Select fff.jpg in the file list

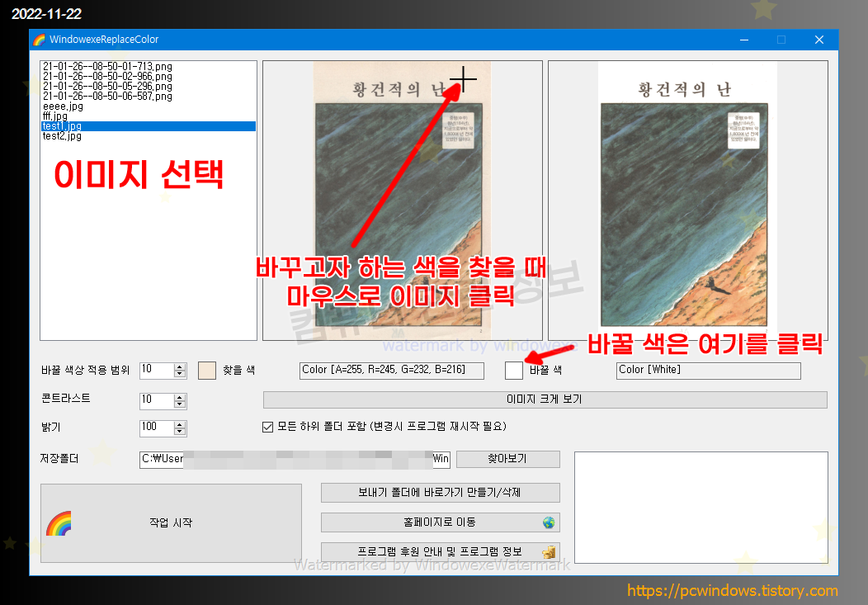click(55, 116)
